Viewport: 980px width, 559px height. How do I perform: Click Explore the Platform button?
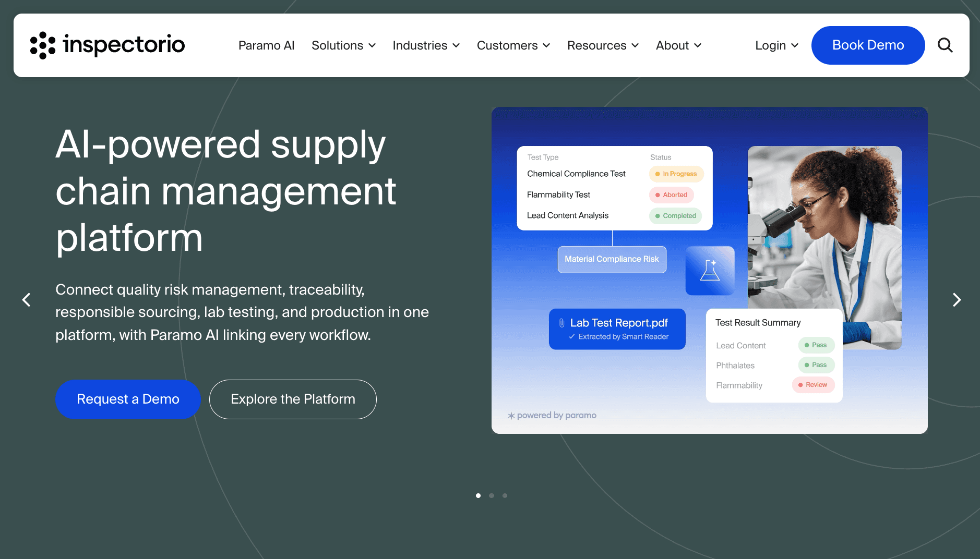tap(293, 399)
